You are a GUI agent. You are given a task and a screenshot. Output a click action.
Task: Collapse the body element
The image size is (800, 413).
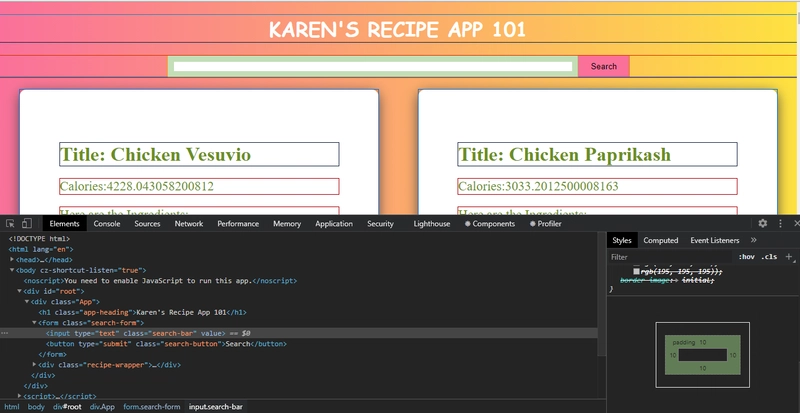pyautogui.click(x=12, y=270)
